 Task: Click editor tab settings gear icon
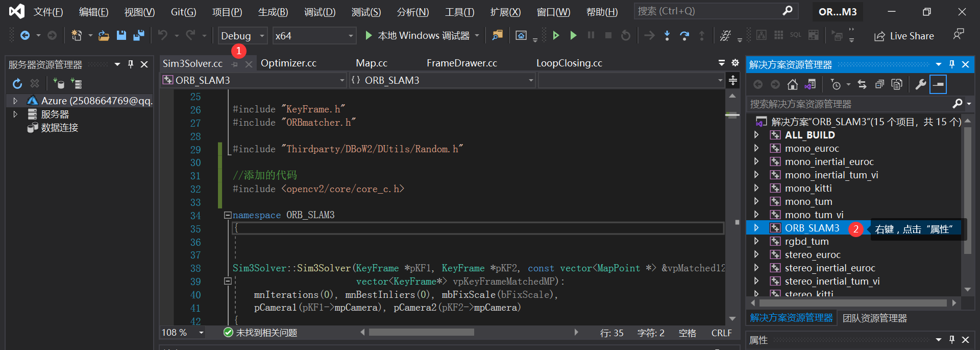pyautogui.click(x=735, y=63)
